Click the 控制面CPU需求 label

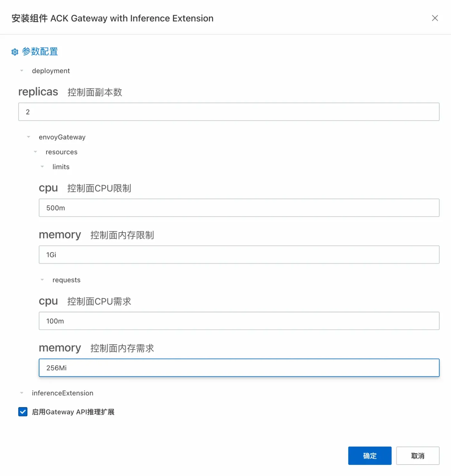pyautogui.click(x=99, y=301)
